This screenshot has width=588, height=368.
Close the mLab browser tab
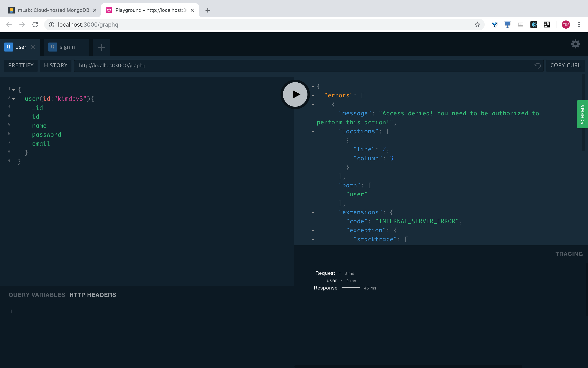coord(95,10)
